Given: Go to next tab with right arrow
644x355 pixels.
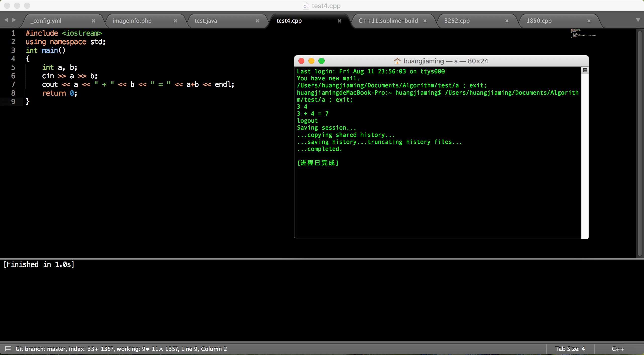Looking at the screenshot, I should (x=14, y=20).
